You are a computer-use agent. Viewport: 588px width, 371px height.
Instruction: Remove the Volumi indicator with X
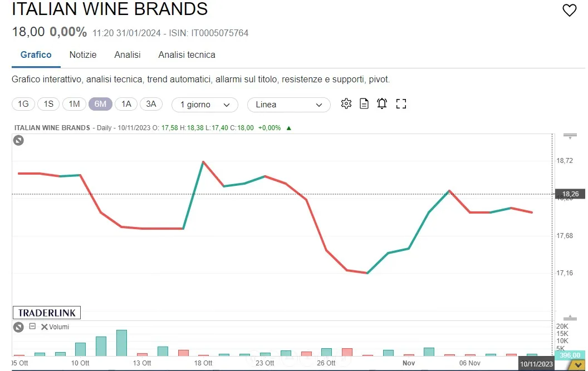(x=44, y=327)
